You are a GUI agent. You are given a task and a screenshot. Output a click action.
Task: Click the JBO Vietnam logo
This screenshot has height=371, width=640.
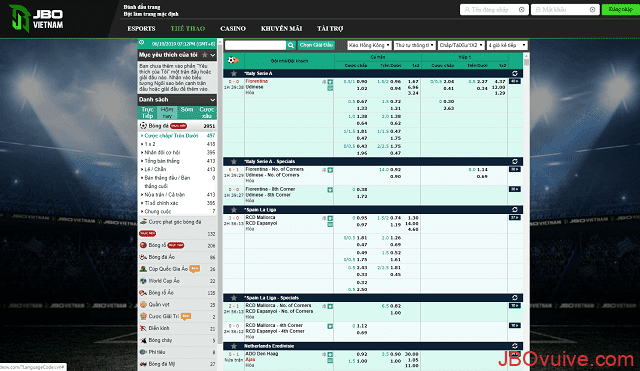pyautogui.click(x=37, y=19)
